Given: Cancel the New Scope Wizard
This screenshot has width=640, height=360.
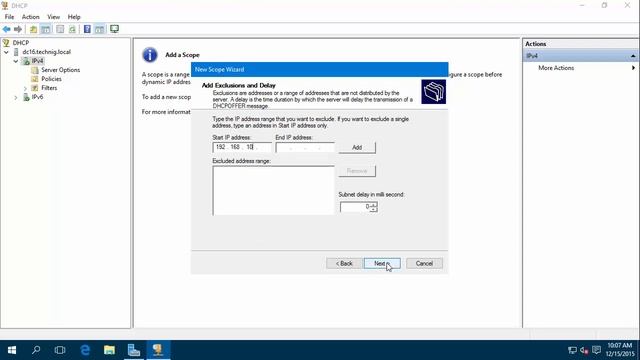Looking at the screenshot, I should tap(424, 263).
